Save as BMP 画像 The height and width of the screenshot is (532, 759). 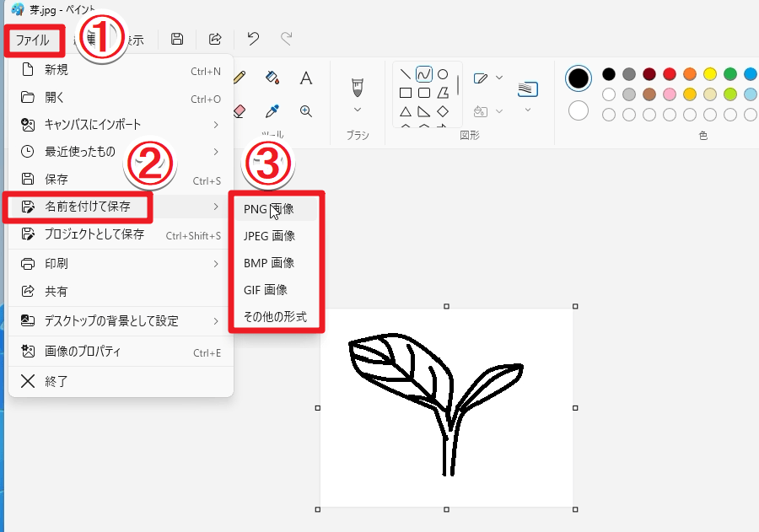[277, 263]
